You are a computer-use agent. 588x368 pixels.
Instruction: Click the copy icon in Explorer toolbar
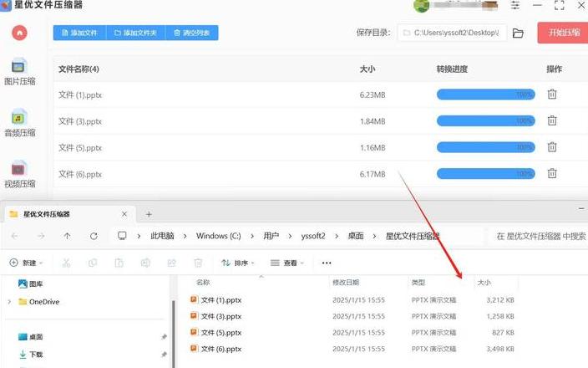point(93,263)
